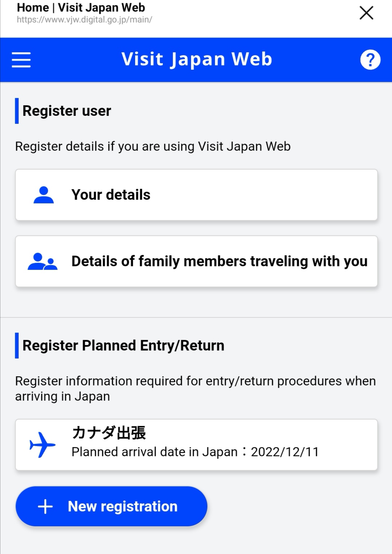Tap the vjw.digital.go.jp URL text
This screenshot has height=554, width=392.
[x=84, y=20]
